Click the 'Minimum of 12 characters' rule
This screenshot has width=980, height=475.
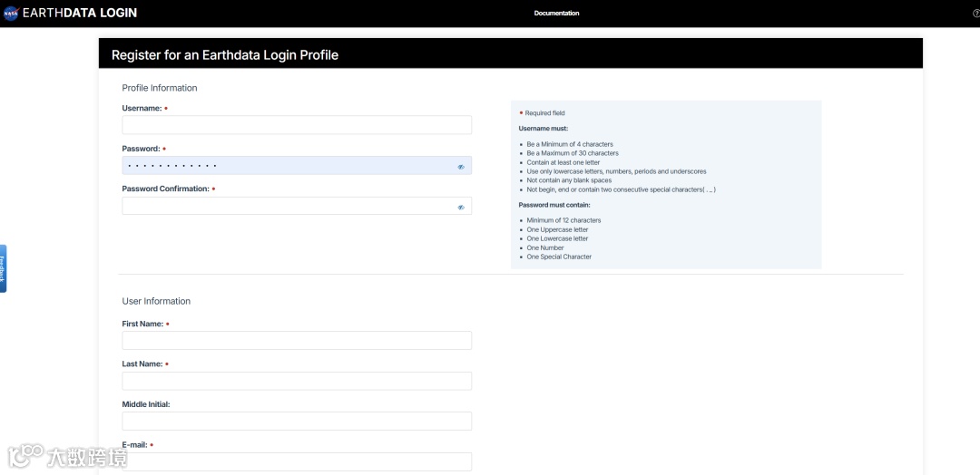click(x=563, y=220)
